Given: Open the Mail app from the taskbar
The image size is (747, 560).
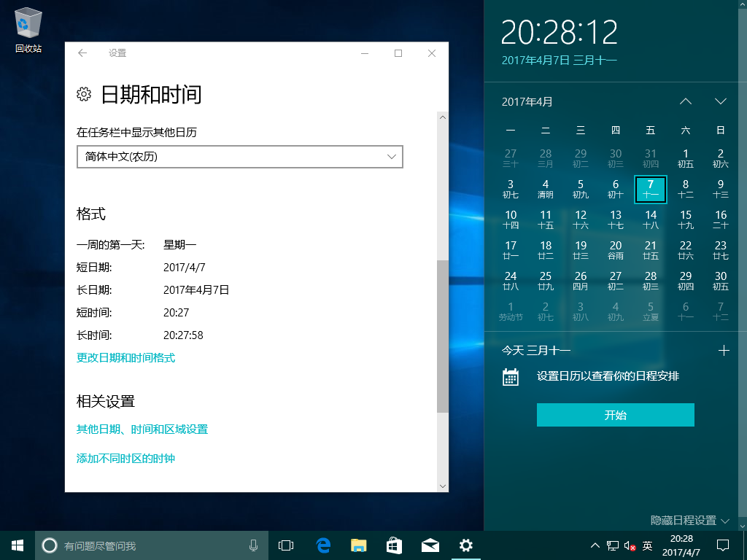Looking at the screenshot, I should click(x=430, y=545).
